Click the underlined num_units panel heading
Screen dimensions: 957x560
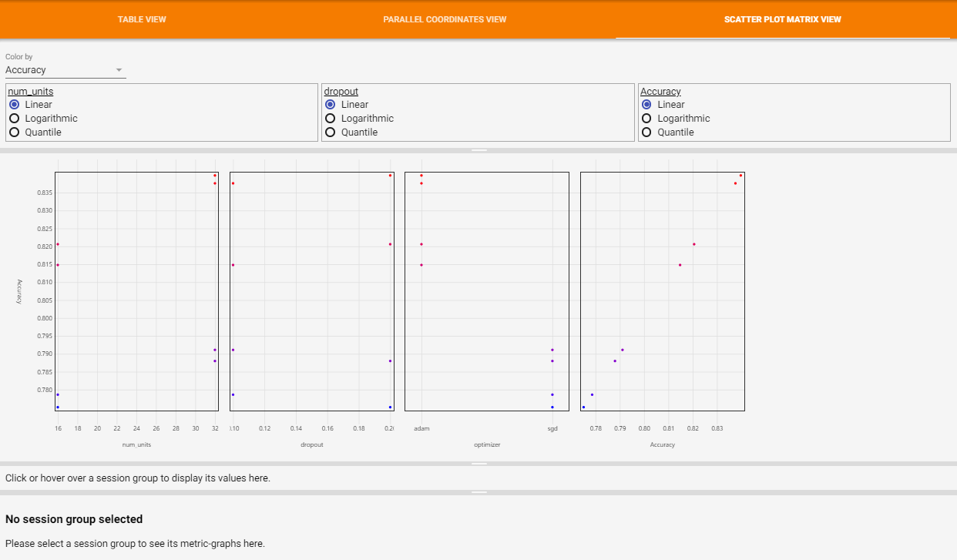point(29,91)
